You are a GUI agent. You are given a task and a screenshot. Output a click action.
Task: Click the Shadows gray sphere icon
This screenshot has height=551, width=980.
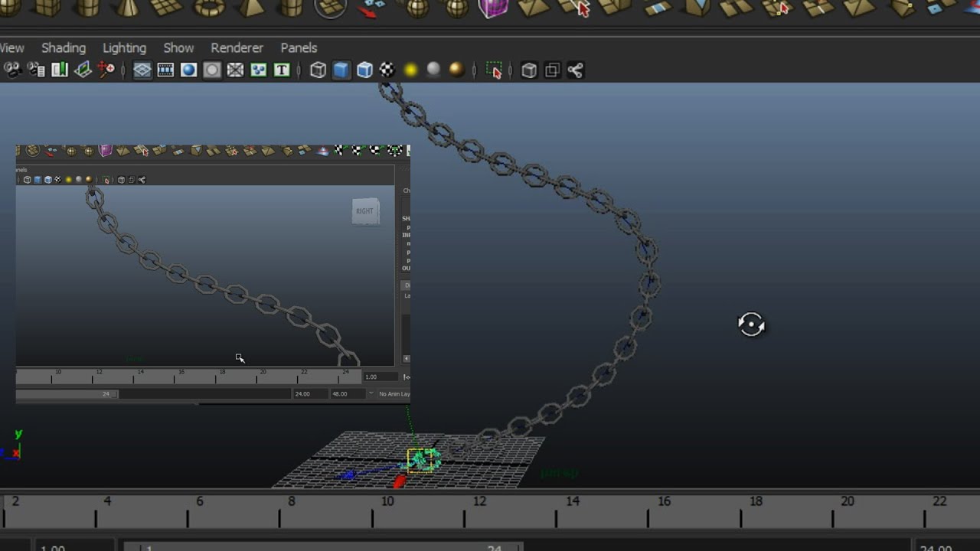point(433,70)
